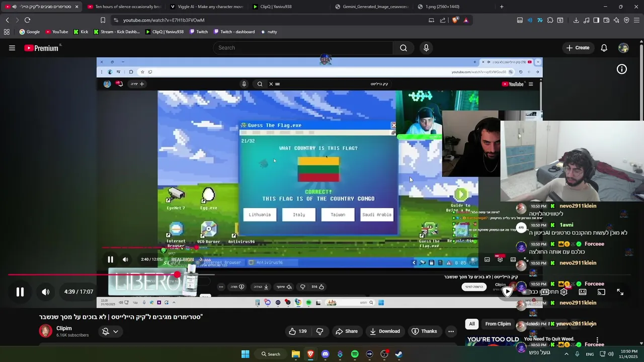Image resolution: width=644 pixels, height=362 pixels.
Task: Go back in browser history
Action: coord(7,20)
